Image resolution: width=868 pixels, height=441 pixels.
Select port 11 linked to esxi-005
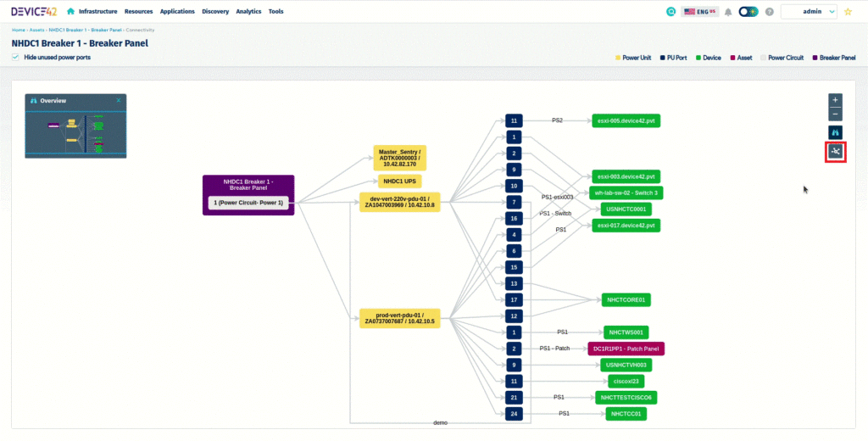coord(514,120)
